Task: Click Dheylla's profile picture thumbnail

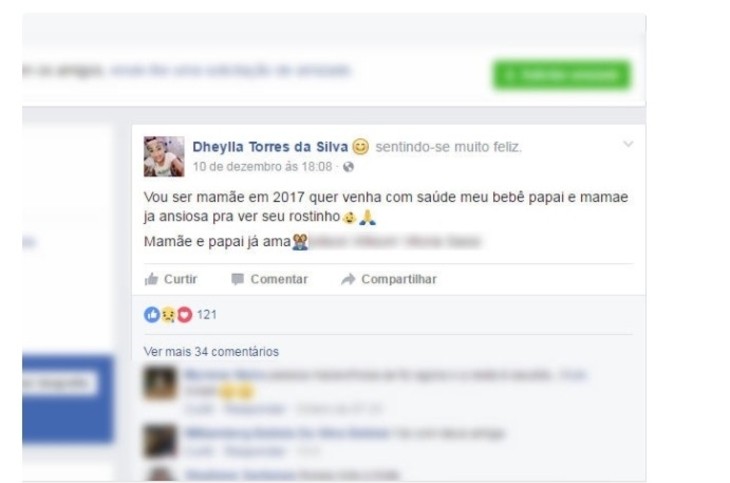Action: click(164, 156)
